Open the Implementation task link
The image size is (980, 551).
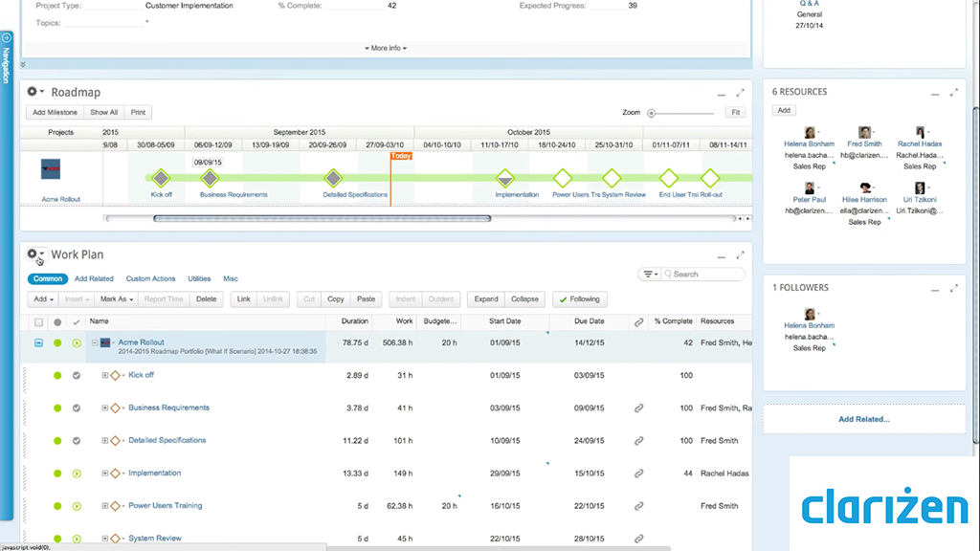point(154,473)
